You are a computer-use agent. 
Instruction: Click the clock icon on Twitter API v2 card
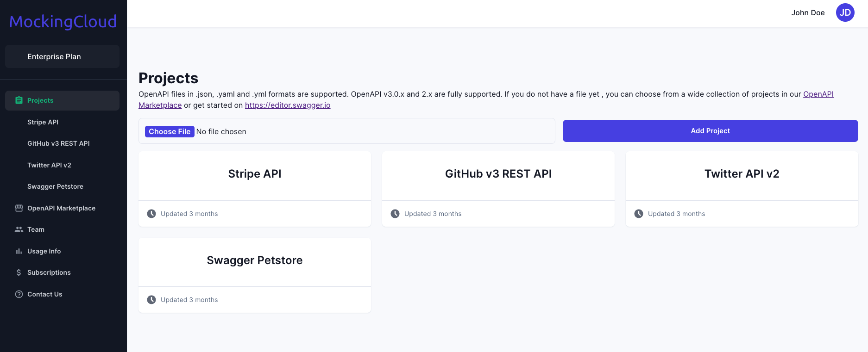pos(639,214)
